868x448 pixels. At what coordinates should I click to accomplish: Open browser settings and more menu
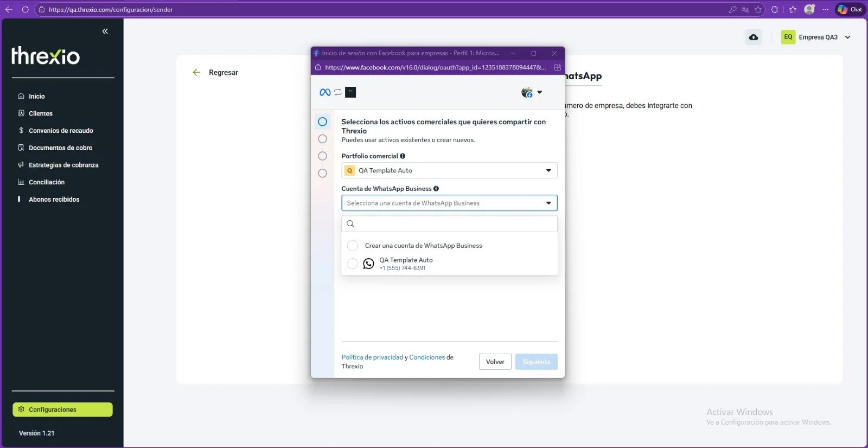(x=826, y=9)
